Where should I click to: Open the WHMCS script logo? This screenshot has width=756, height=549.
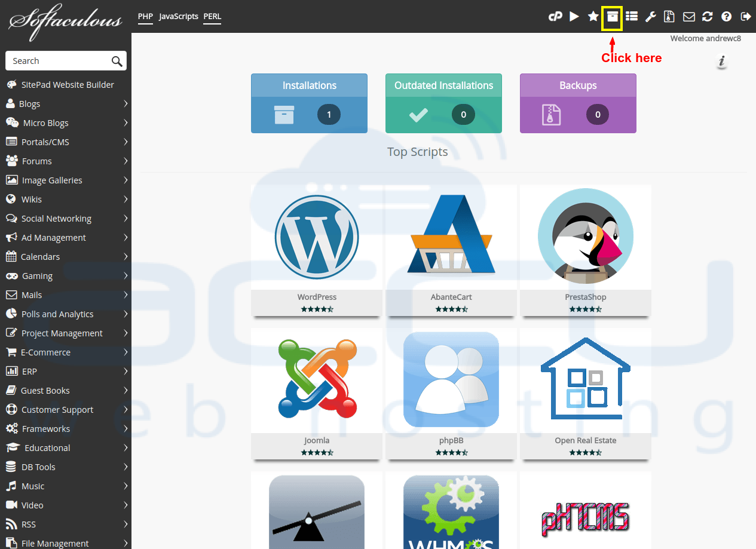tap(451, 512)
